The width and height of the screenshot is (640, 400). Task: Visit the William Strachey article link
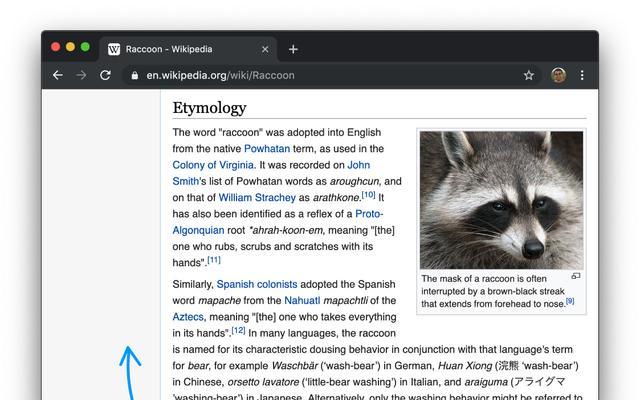[257, 198]
